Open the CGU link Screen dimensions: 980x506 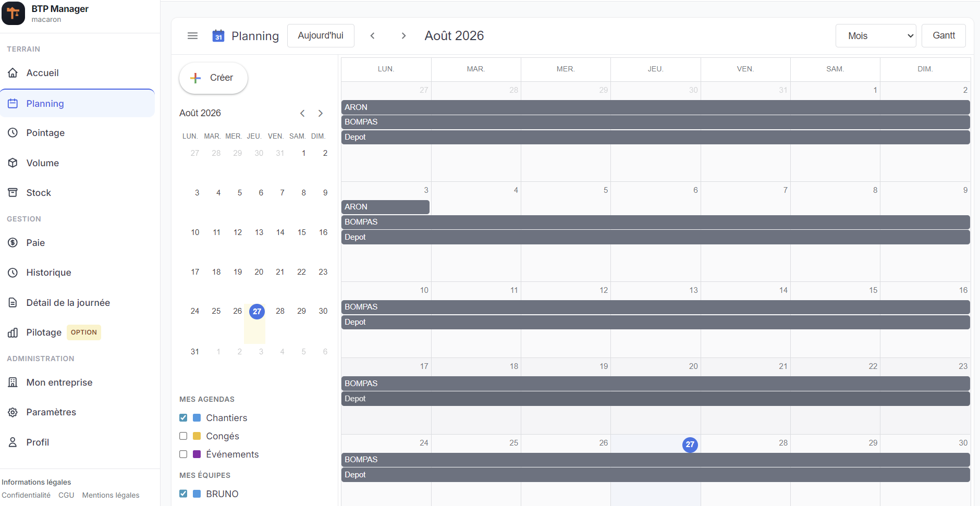pos(66,495)
